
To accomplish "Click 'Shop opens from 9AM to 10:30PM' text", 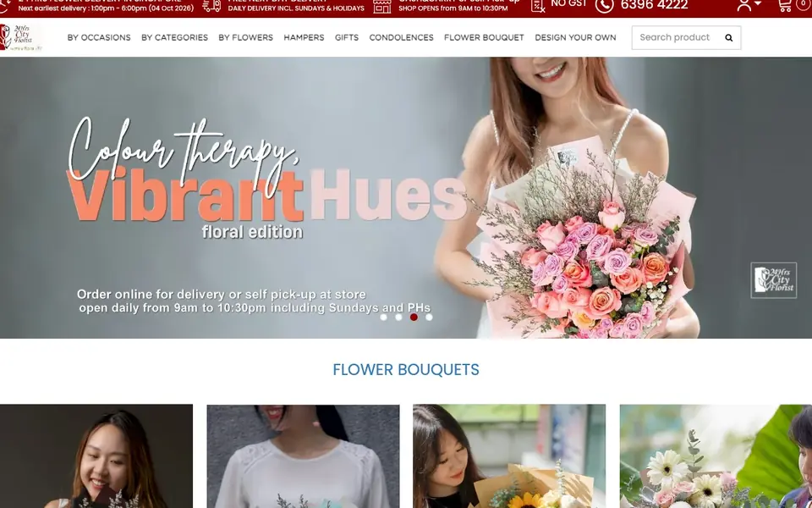I will [x=453, y=8].
